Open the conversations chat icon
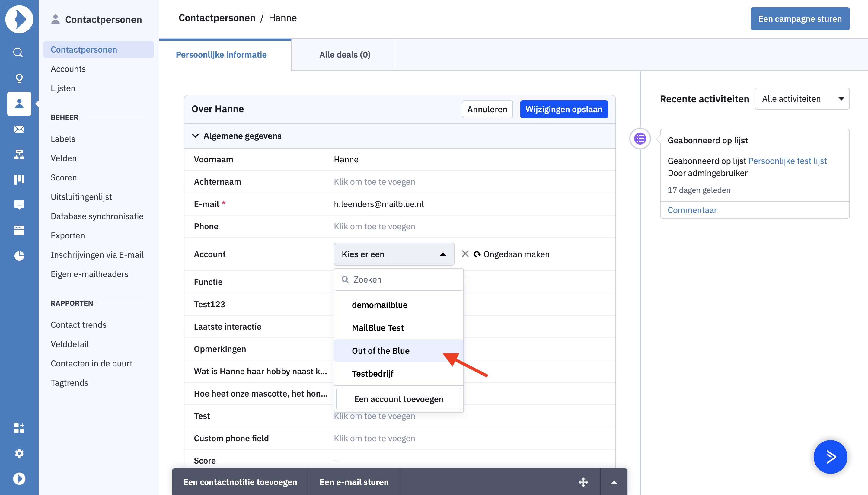This screenshot has width=868, height=495. click(19, 205)
